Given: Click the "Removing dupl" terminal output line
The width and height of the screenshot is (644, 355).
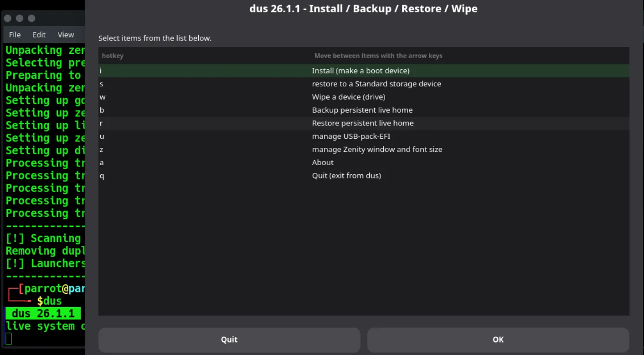Looking at the screenshot, I should 45,251.
